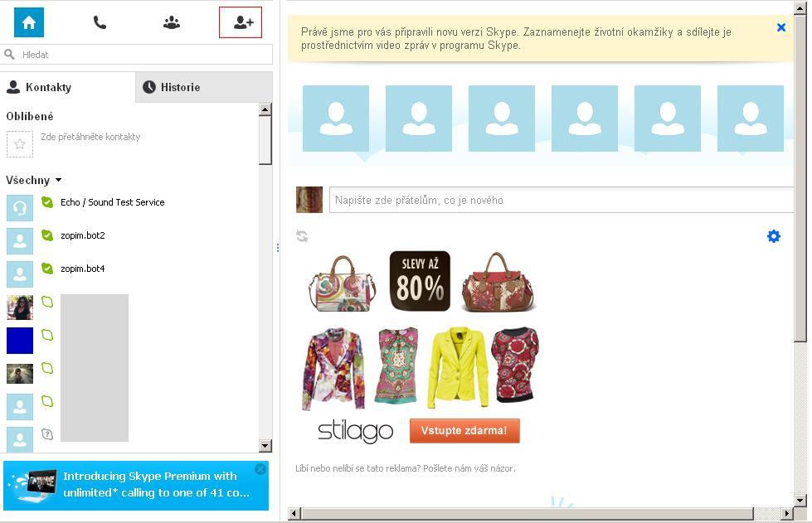Open contact with woman photo avatar
Image resolution: width=812 pixels, height=523 pixels.
coord(20,308)
